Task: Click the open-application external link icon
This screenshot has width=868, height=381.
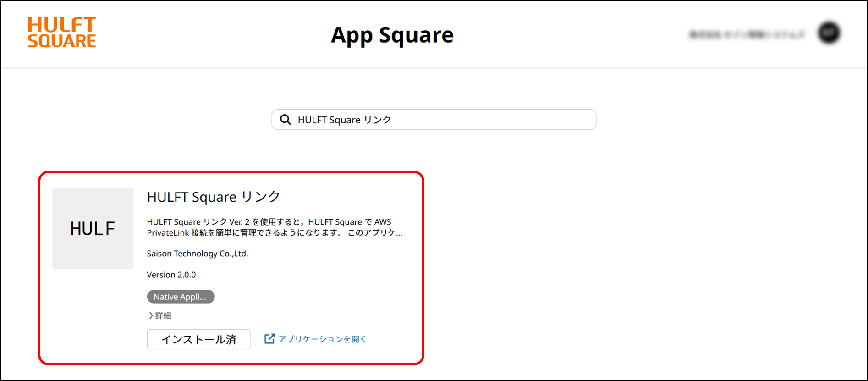Action: 269,339
